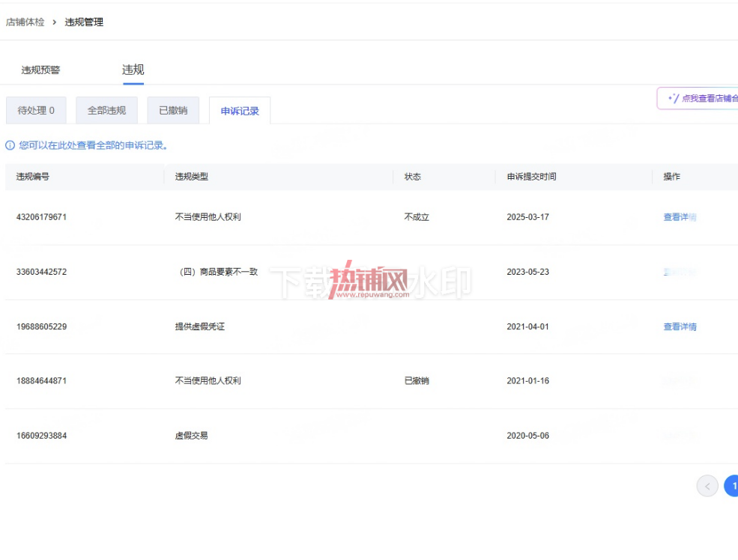This screenshot has width=738, height=560.
Task: Click the blue info icon before the hint text
Action: [10, 145]
